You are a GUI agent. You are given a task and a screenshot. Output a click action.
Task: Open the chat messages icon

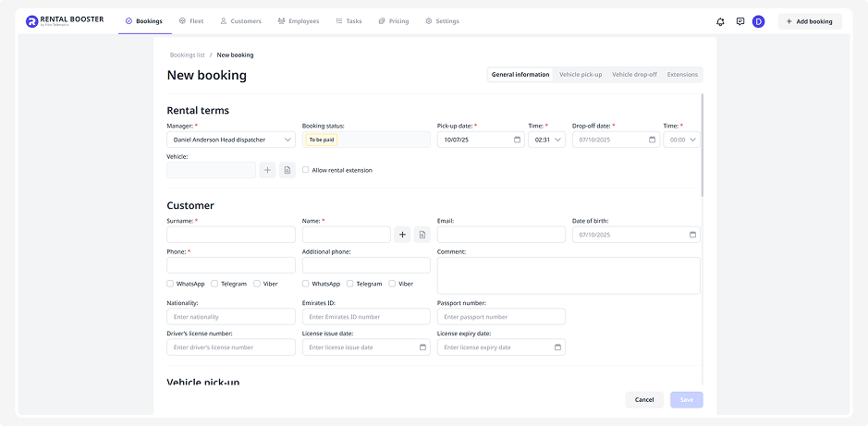[740, 21]
